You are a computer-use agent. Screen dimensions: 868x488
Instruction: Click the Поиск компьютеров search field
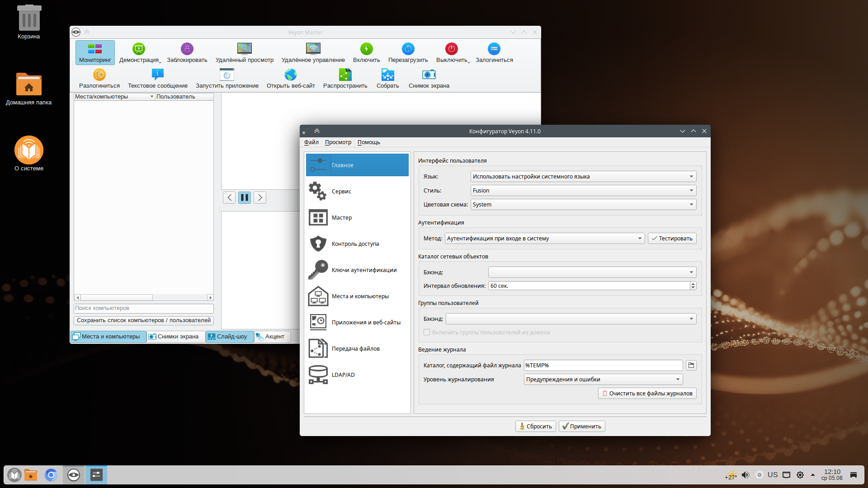click(144, 308)
